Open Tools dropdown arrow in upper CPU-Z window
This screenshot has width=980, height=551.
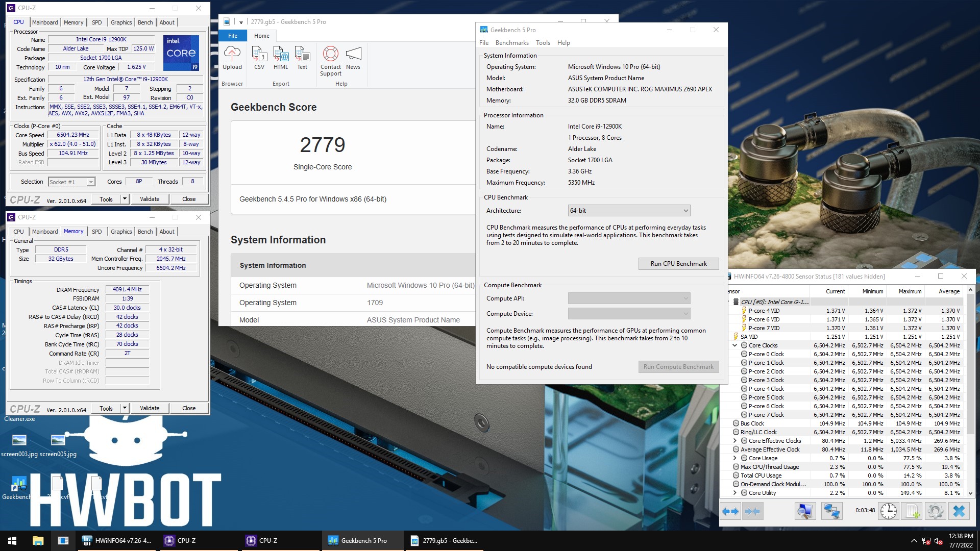coord(125,199)
